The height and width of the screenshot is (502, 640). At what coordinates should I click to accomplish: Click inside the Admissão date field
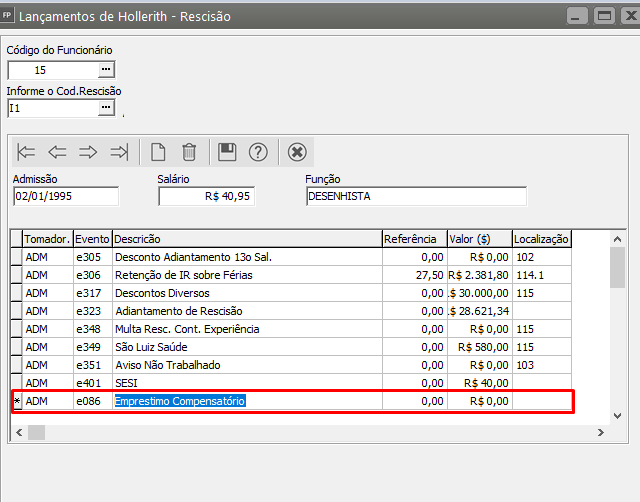point(65,197)
